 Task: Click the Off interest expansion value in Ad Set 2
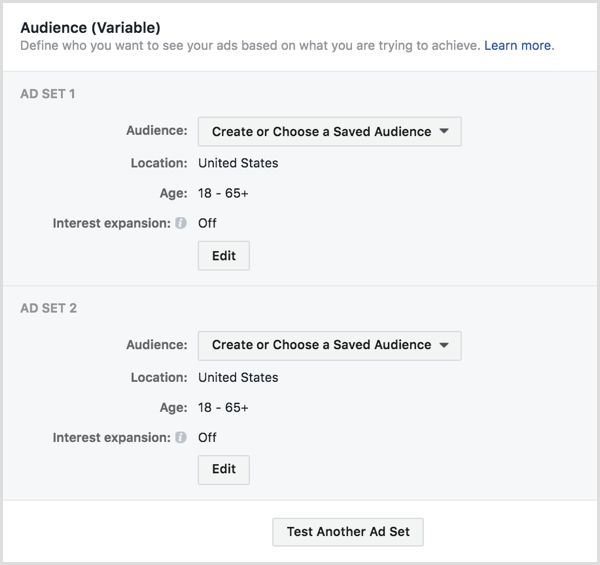click(207, 437)
